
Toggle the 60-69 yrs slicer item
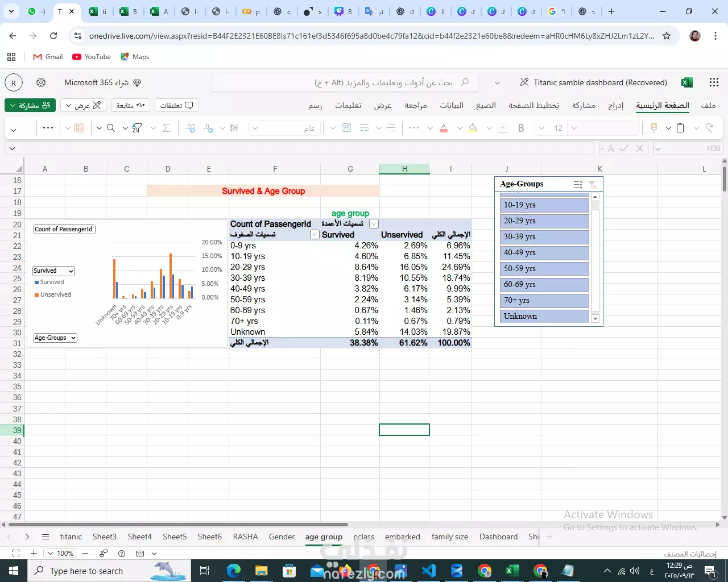544,285
